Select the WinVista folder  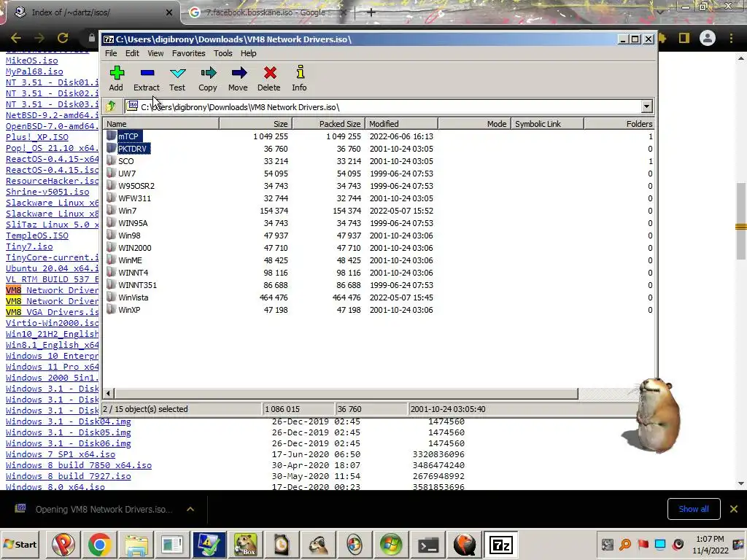click(x=133, y=297)
